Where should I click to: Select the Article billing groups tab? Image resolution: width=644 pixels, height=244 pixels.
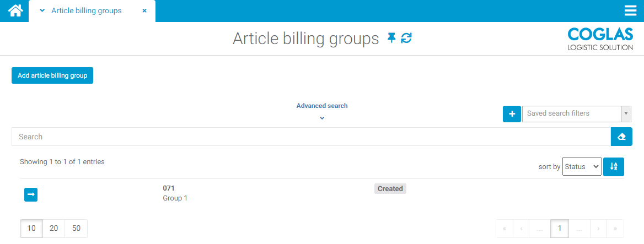coord(87,11)
